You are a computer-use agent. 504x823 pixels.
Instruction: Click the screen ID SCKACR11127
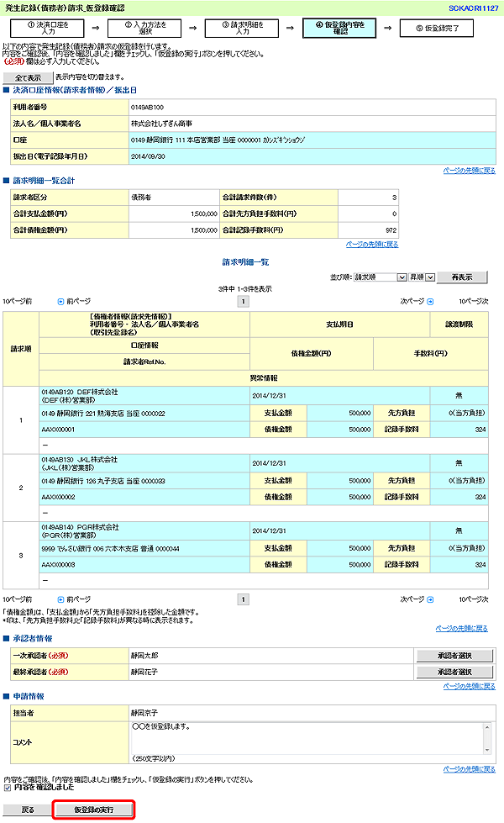coord(474,8)
